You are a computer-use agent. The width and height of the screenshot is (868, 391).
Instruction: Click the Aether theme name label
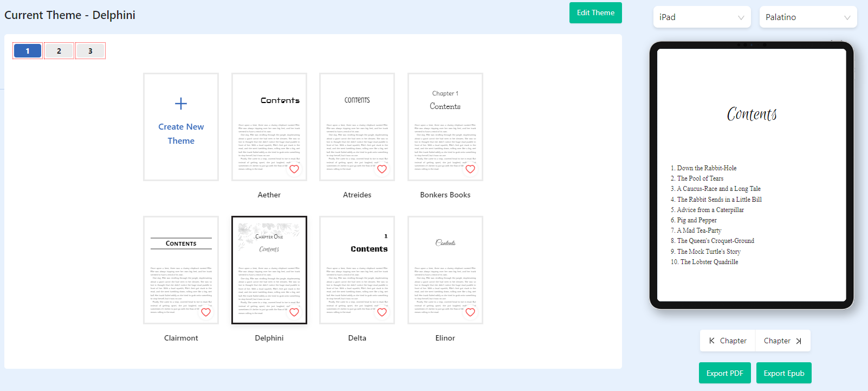(269, 195)
